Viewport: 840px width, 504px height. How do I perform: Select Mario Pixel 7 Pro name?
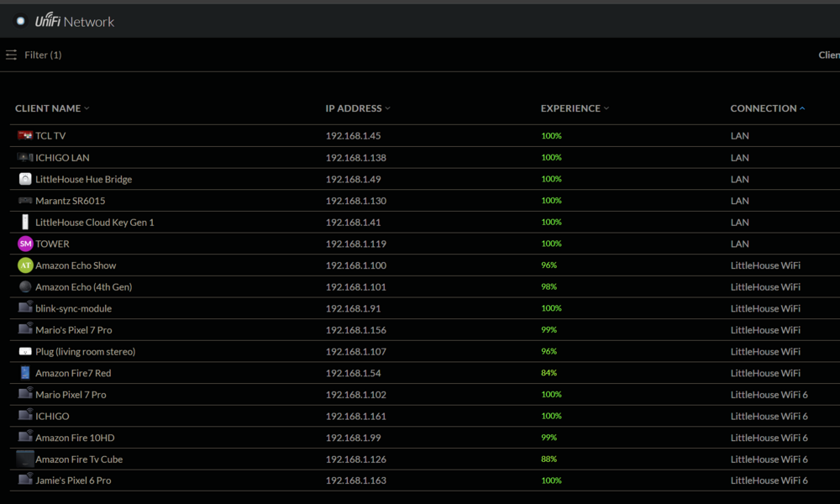(71, 394)
